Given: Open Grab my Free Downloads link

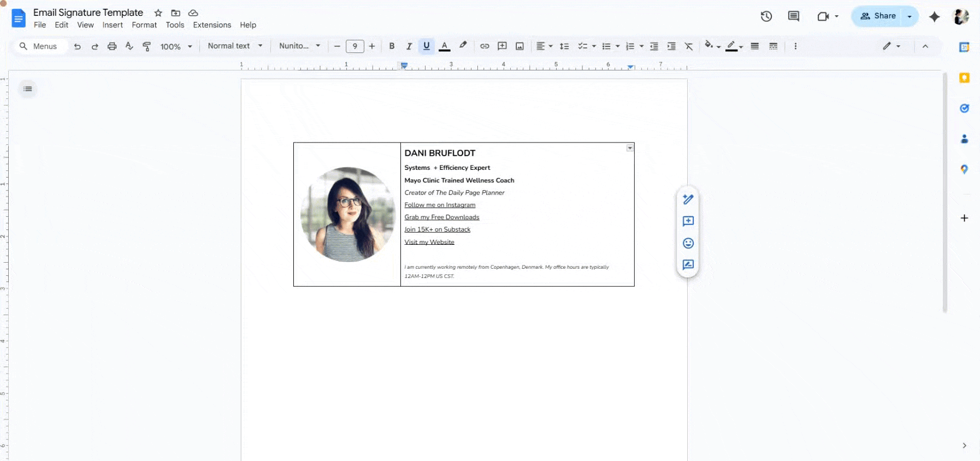Looking at the screenshot, I should pyautogui.click(x=442, y=217).
